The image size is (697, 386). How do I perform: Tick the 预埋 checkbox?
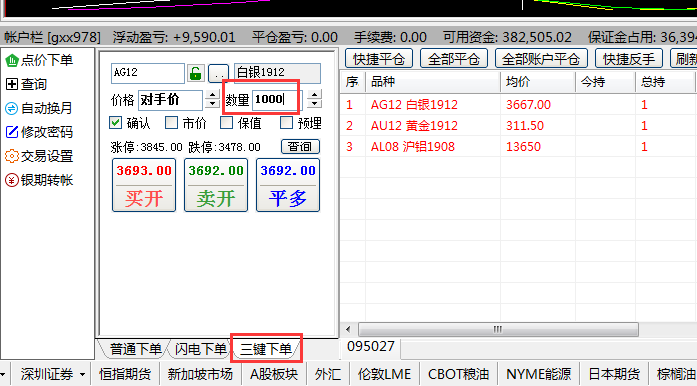(x=286, y=123)
